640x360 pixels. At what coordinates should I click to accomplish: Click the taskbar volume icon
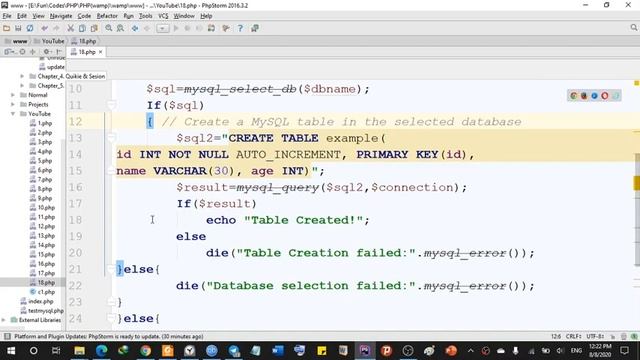(x=560, y=351)
